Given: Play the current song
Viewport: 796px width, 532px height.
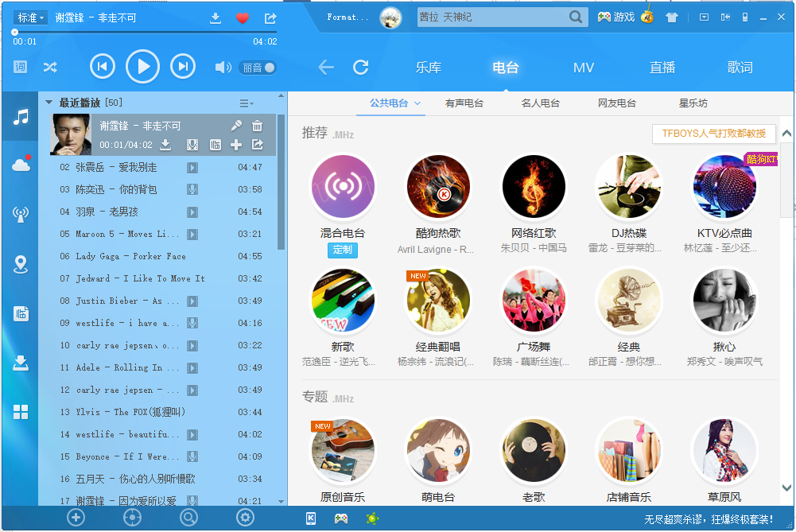Looking at the screenshot, I should 142,67.
